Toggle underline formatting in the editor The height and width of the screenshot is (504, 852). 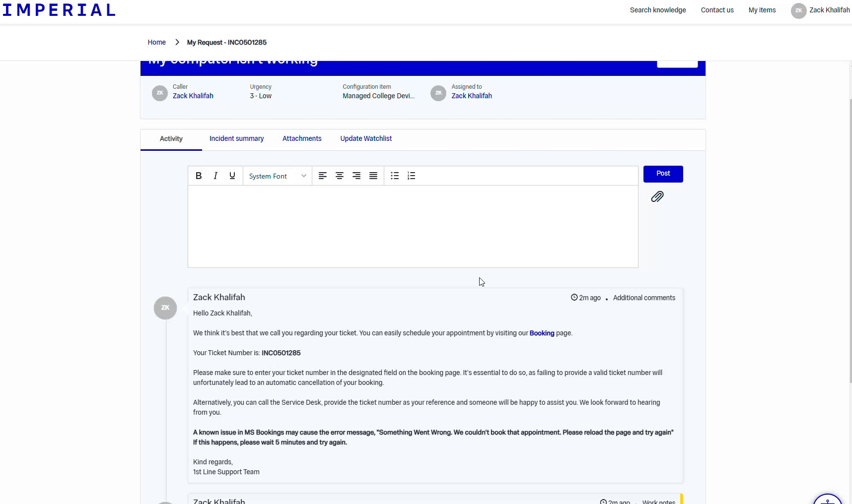tap(232, 176)
